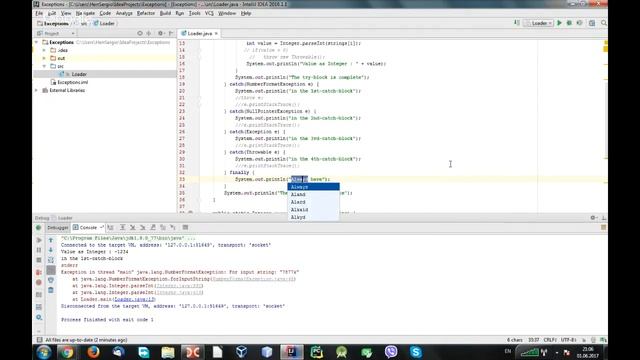This screenshot has height=360, width=640.
Task: Open Firefox from taskbar
Action: coord(93,352)
